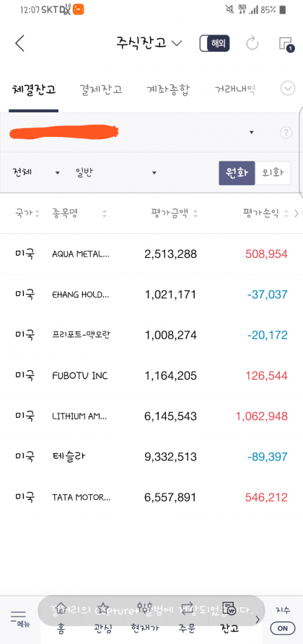This screenshot has height=644, width=303.
Task: Tap the back arrow icon
Action: [x=19, y=43]
